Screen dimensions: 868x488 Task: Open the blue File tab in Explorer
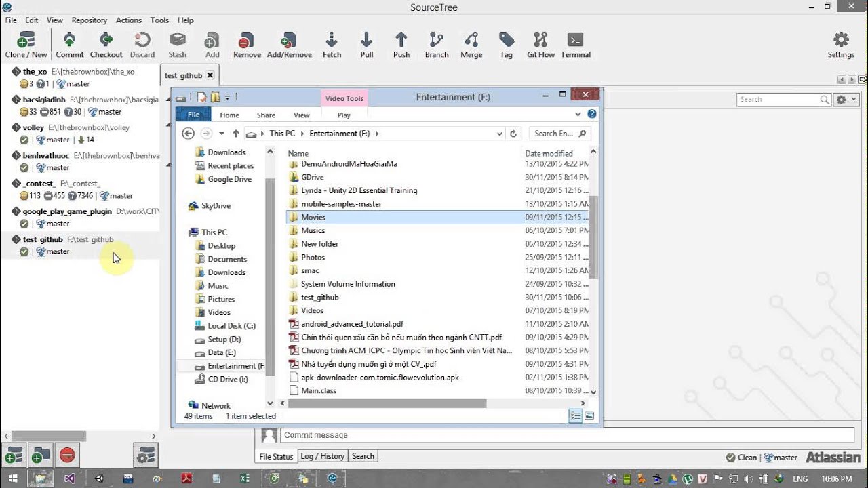tap(193, 115)
